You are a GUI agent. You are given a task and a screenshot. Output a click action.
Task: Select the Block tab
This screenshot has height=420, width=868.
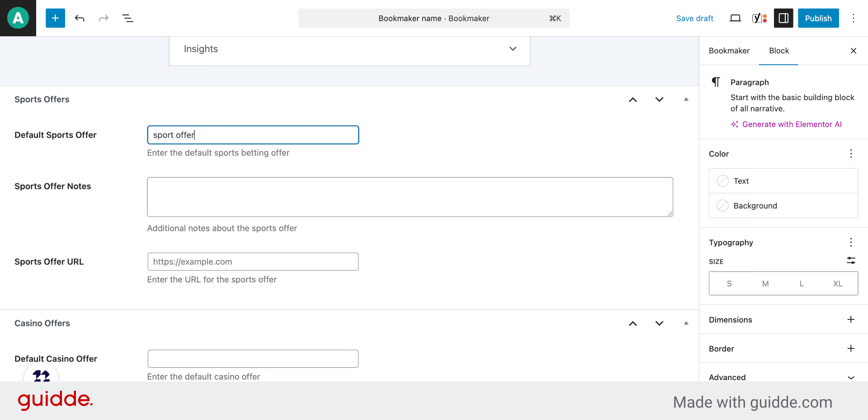coord(778,51)
